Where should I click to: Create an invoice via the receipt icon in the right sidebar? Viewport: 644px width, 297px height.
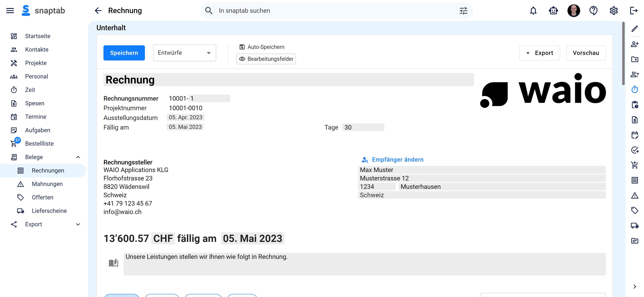pos(635,180)
